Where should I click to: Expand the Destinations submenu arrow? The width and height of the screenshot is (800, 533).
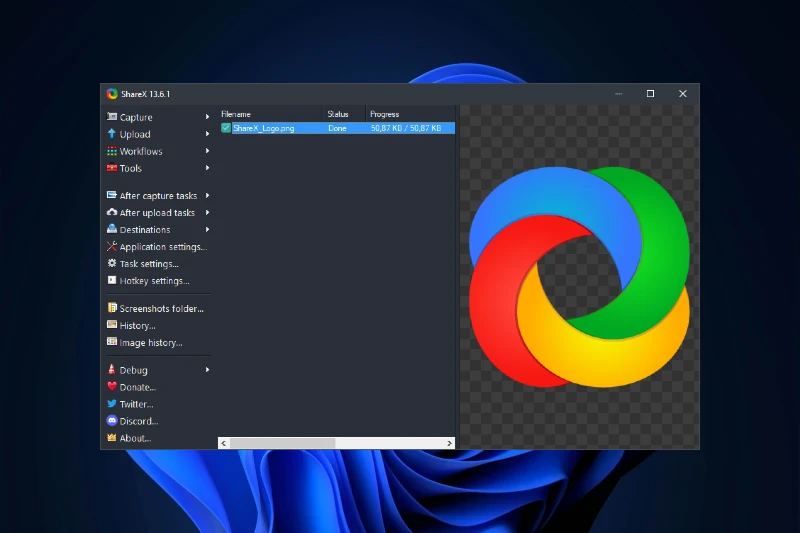point(207,230)
